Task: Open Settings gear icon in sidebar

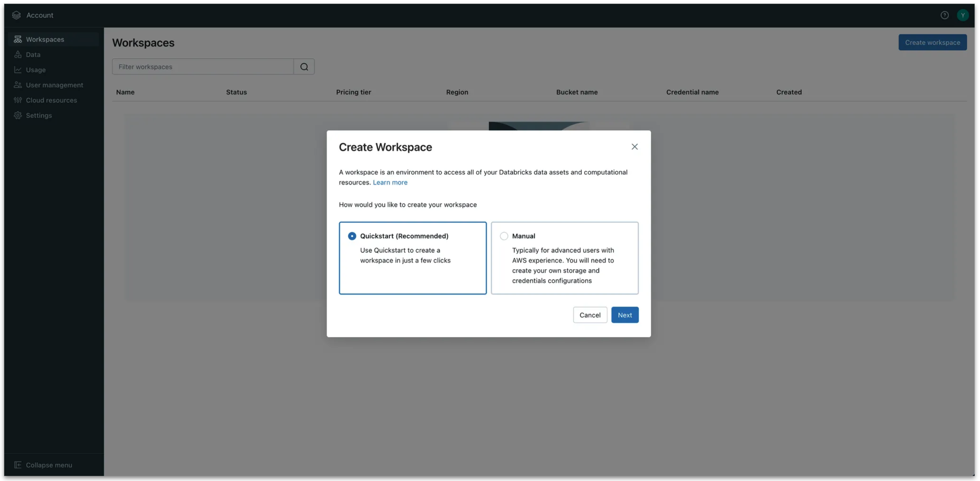Action: (18, 115)
